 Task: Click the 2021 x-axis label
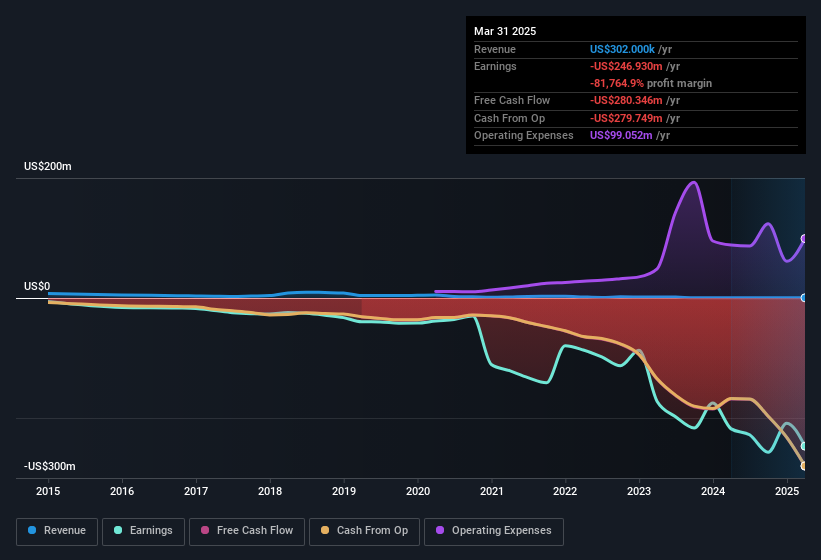pyautogui.click(x=492, y=491)
